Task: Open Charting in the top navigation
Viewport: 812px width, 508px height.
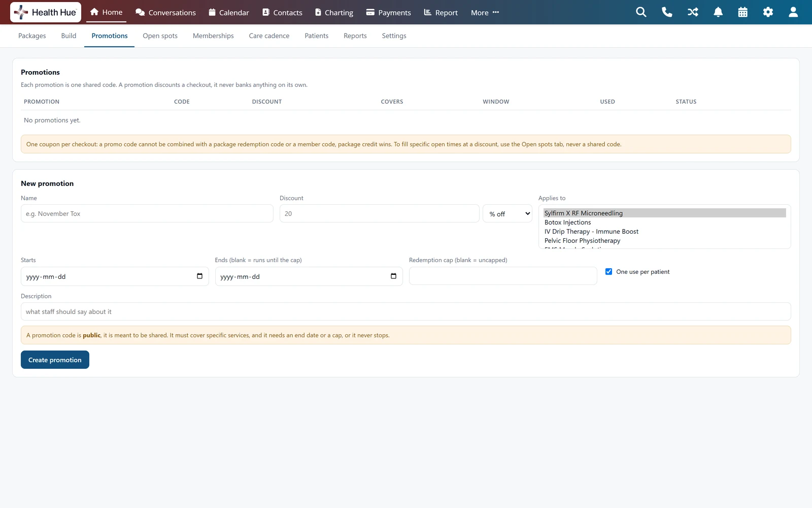Action: tap(334, 12)
